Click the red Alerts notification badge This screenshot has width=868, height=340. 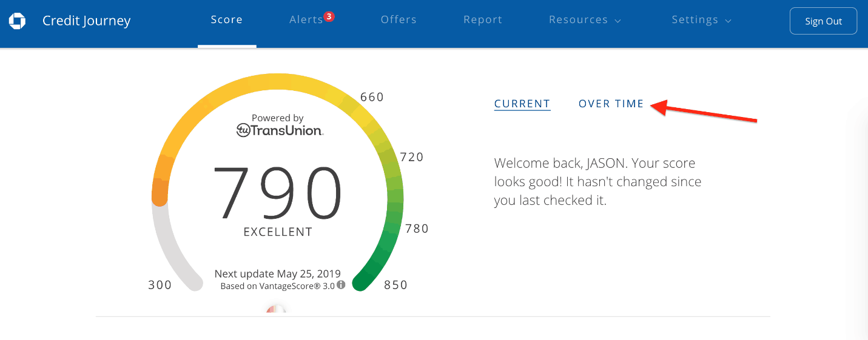[x=329, y=17]
